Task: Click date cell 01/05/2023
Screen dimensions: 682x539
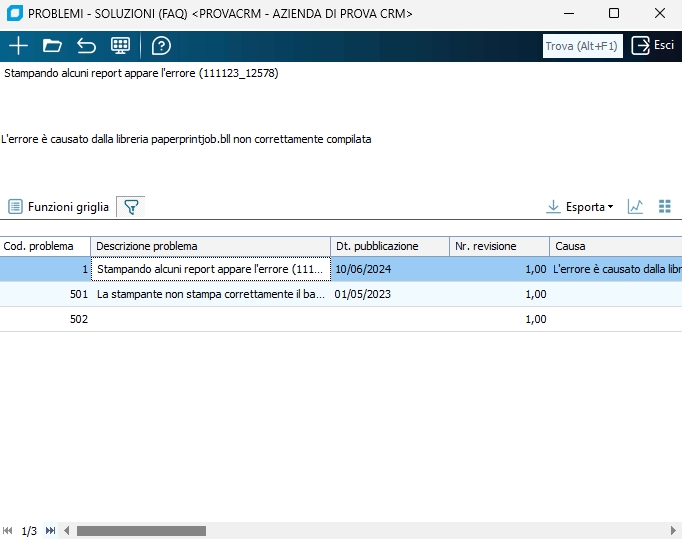Action: pyautogui.click(x=390, y=294)
